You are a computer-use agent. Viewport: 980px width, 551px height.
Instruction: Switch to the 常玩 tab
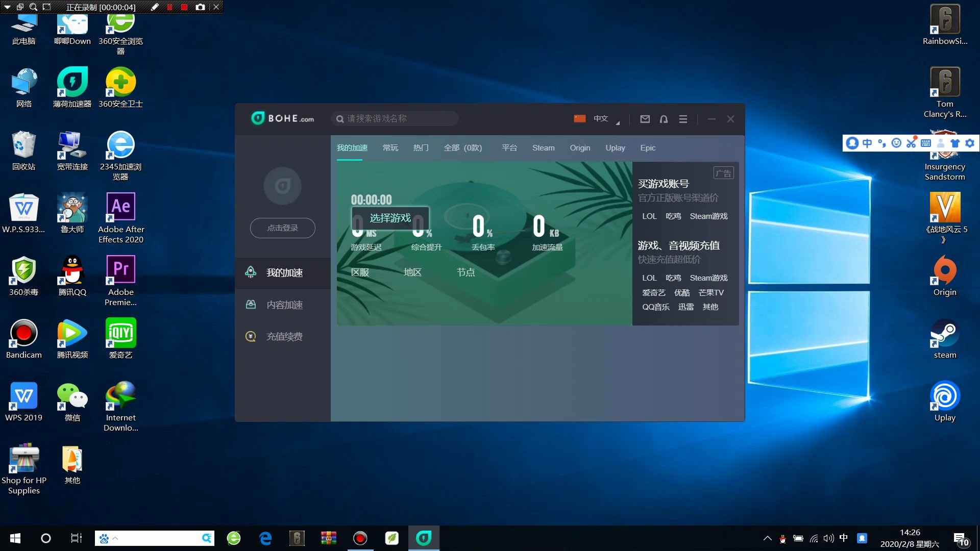point(390,148)
